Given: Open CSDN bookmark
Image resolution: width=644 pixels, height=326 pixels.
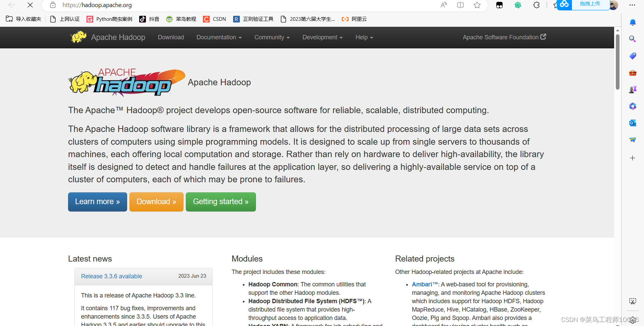Looking at the screenshot, I should (x=215, y=19).
